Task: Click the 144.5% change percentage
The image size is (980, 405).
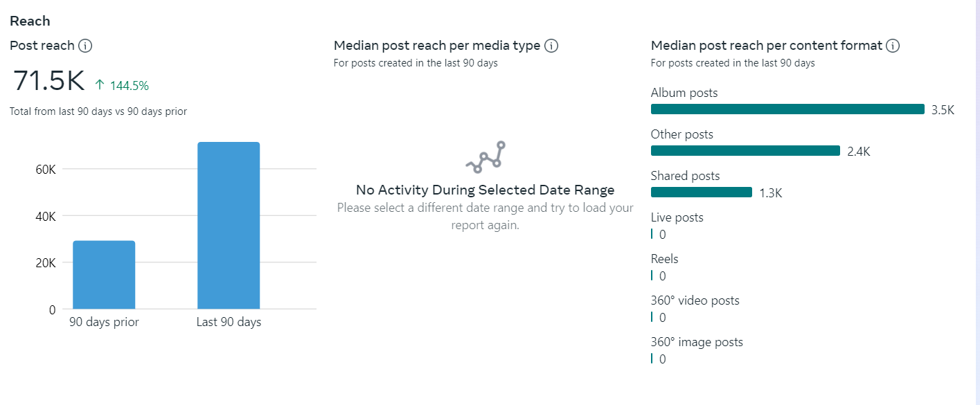Action: pyautogui.click(x=130, y=86)
